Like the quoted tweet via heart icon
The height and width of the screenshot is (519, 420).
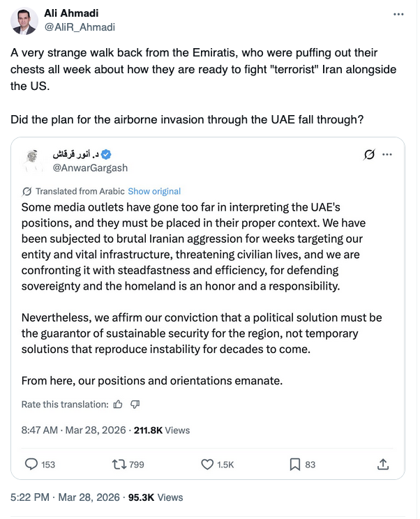pos(207,464)
